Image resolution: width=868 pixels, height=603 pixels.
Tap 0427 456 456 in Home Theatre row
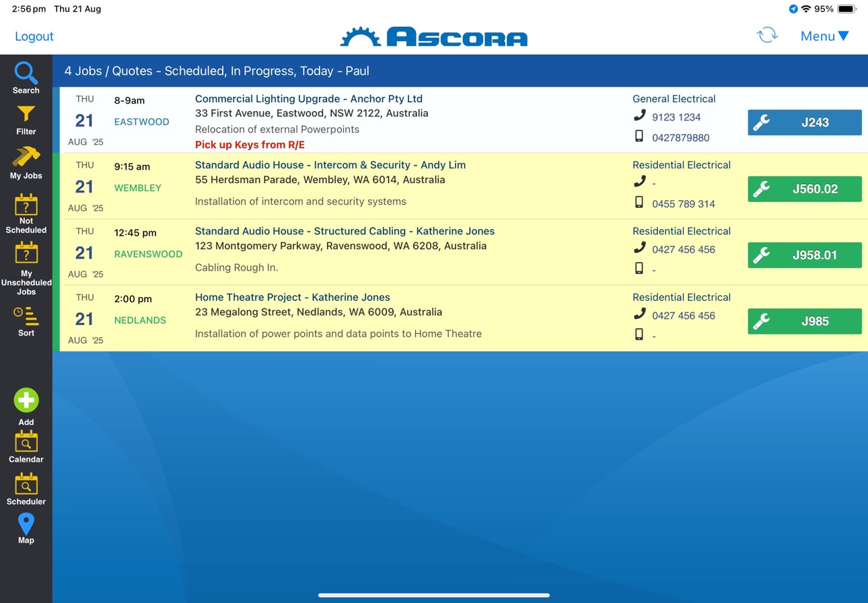(683, 316)
